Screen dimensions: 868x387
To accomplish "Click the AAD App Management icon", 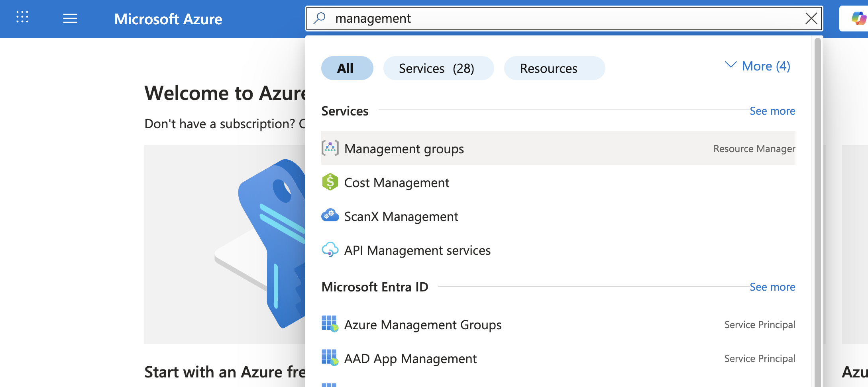I will pos(330,358).
